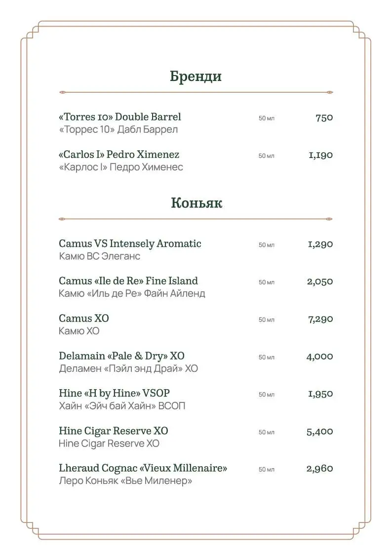392x560 pixels.
Task: Click the price 750 for Torres
Action: pos(324,118)
